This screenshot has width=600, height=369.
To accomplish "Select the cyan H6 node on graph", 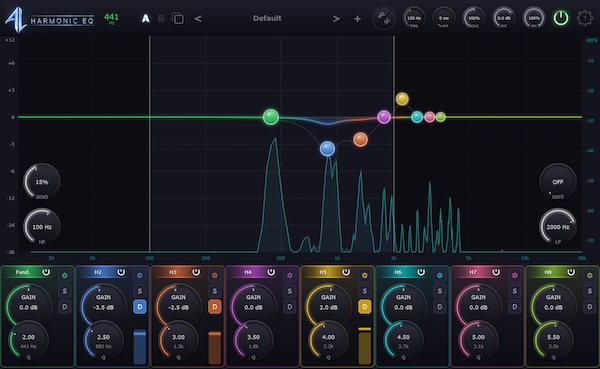I will 417,117.
